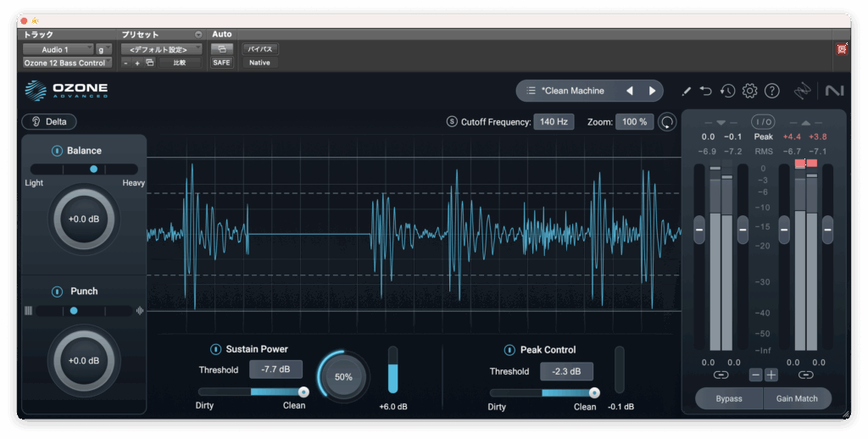868x439 pixels.
Task: Disable the Sustain Power module
Action: coord(215,349)
